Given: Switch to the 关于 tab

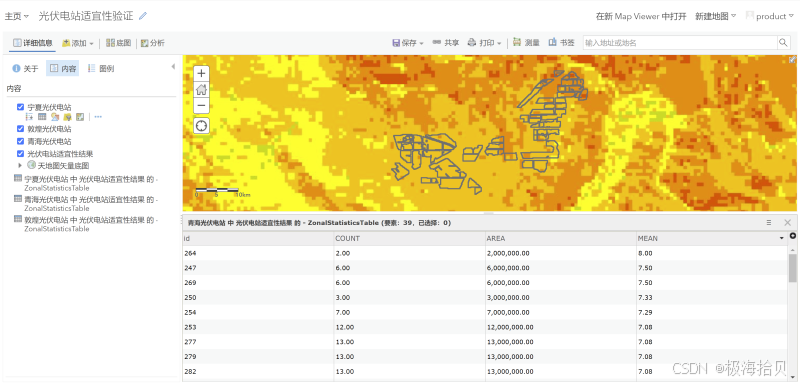Looking at the screenshot, I should (x=26, y=68).
